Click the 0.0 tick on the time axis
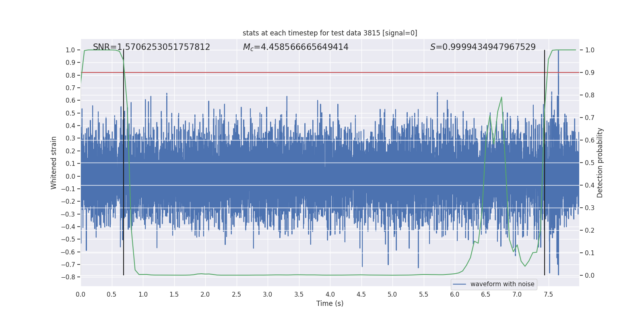This screenshot has width=644, height=322. [80, 294]
